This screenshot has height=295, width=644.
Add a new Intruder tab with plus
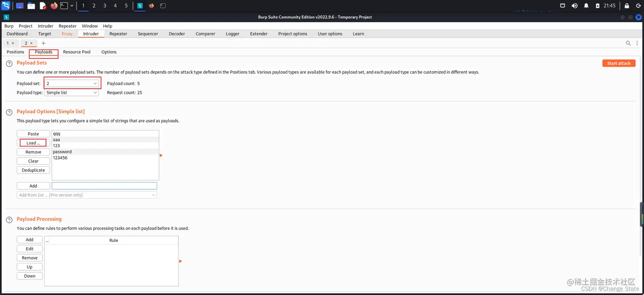coord(43,43)
